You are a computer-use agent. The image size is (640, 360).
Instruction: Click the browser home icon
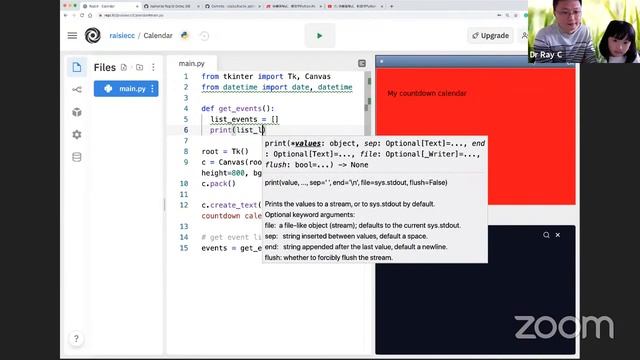click(90, 15)
